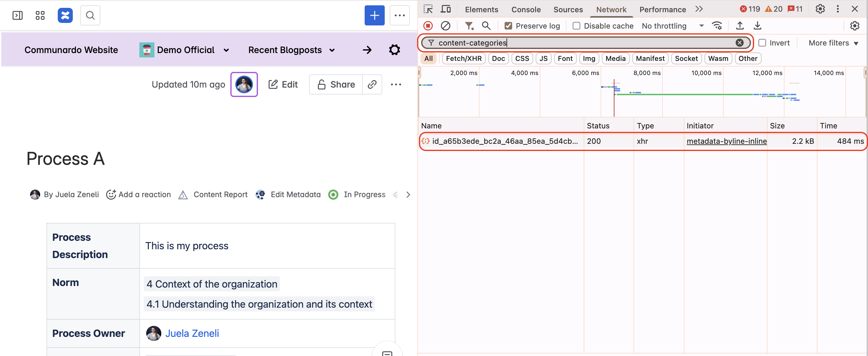The image size is (868, 356).
Task: Filter requests by Fetch/XHR
Action: [463, 58]
